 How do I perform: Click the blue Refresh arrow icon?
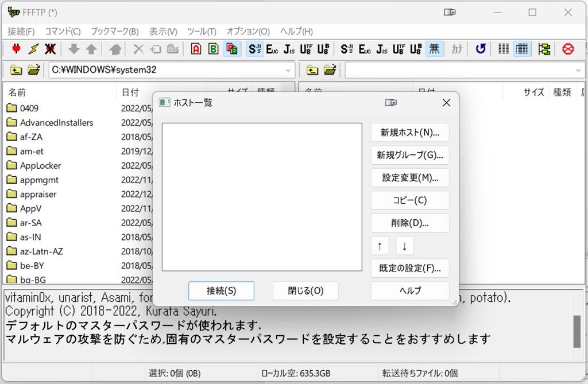481,49
